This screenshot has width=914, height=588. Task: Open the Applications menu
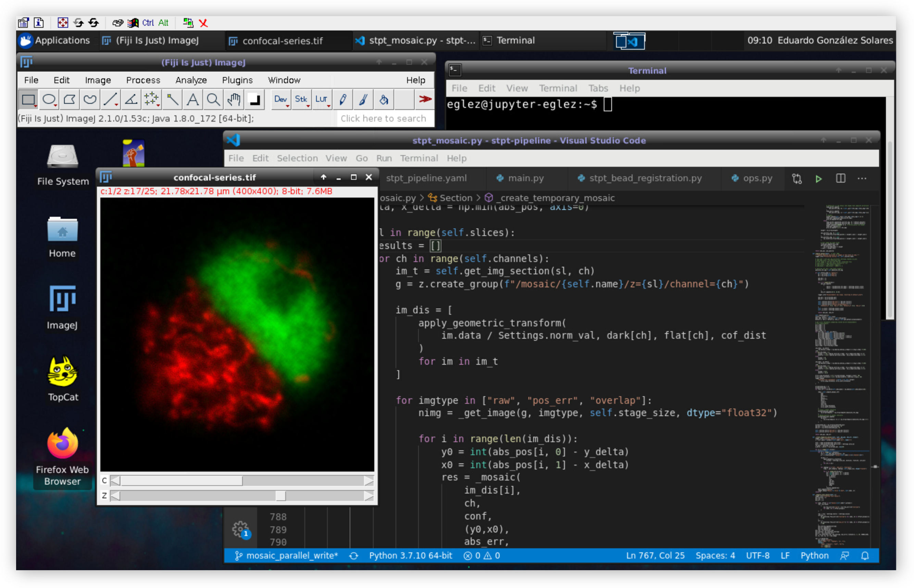pos(55,40)
